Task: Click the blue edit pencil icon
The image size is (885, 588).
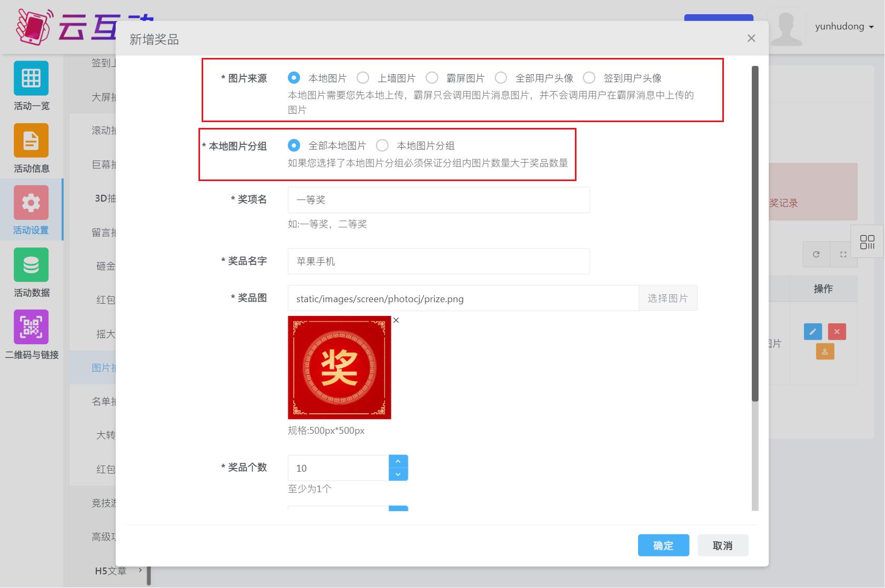Action: (x=812, y=332)
